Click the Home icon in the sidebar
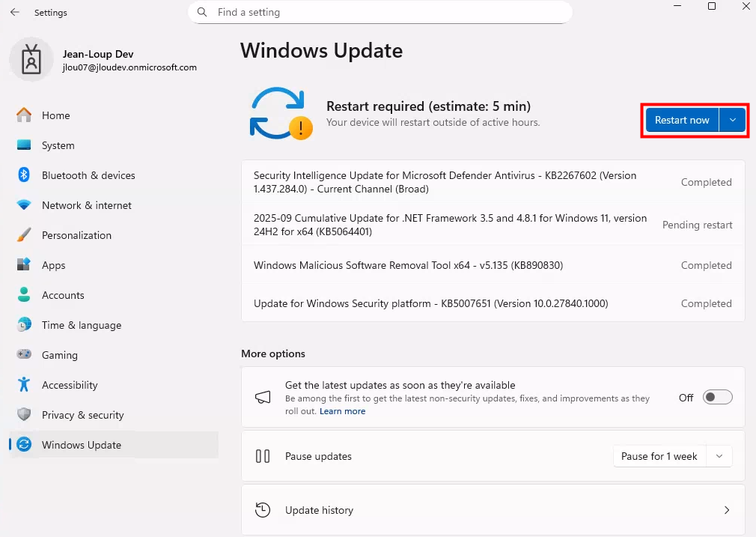This screenshot has width=756, height=537. point(24,115)
